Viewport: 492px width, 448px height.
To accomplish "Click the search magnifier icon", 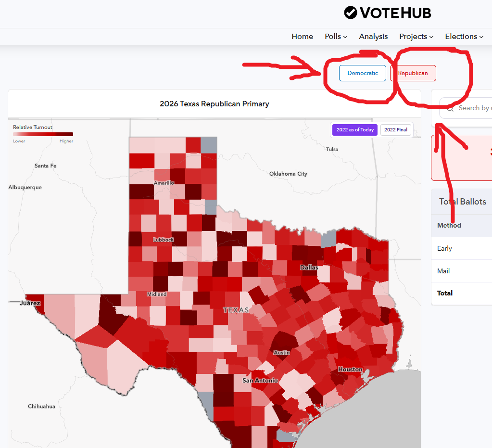I will [450, 109].
